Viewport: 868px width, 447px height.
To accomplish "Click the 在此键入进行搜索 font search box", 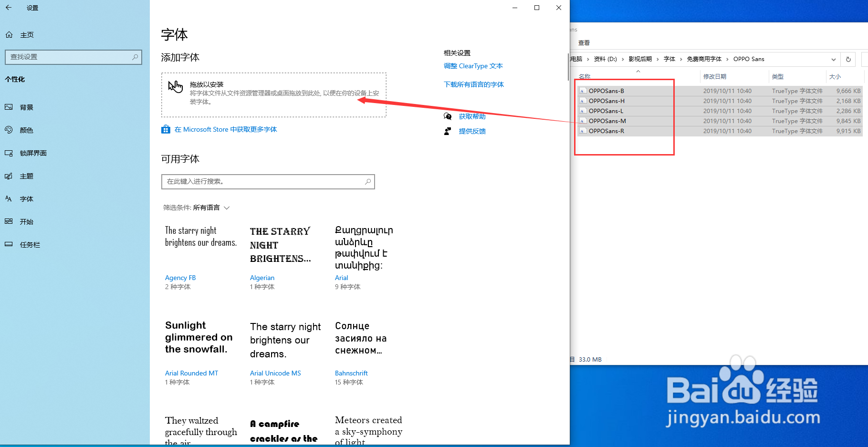I will (x=268, y=181).
